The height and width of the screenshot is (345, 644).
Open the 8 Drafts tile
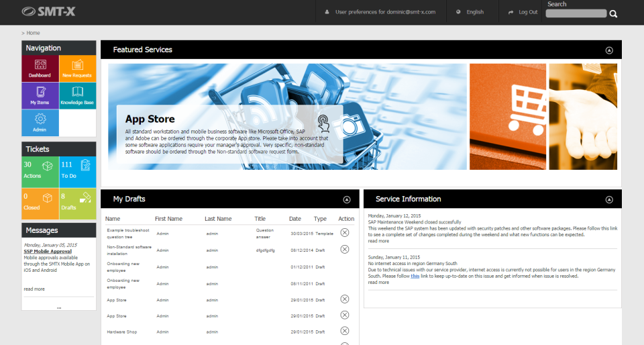pyautogui.click(x=78, y=204)
